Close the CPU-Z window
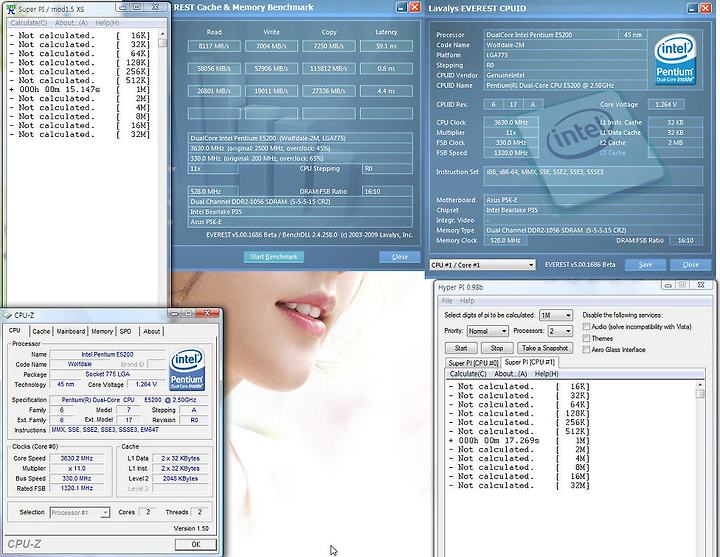 coord(207,313)
